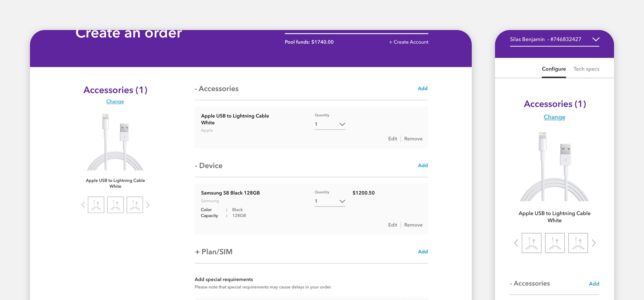Image resolution: width=644 pixels, height=300 pixels.
Task: Expand the Plan/SIM section
Action: coord(214,252)
